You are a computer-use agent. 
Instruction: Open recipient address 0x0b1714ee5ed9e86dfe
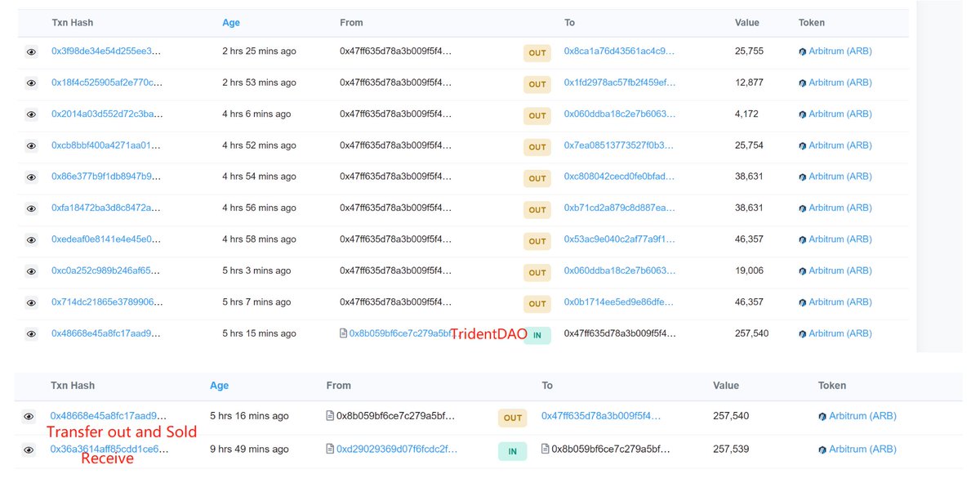tap(620, 302)
